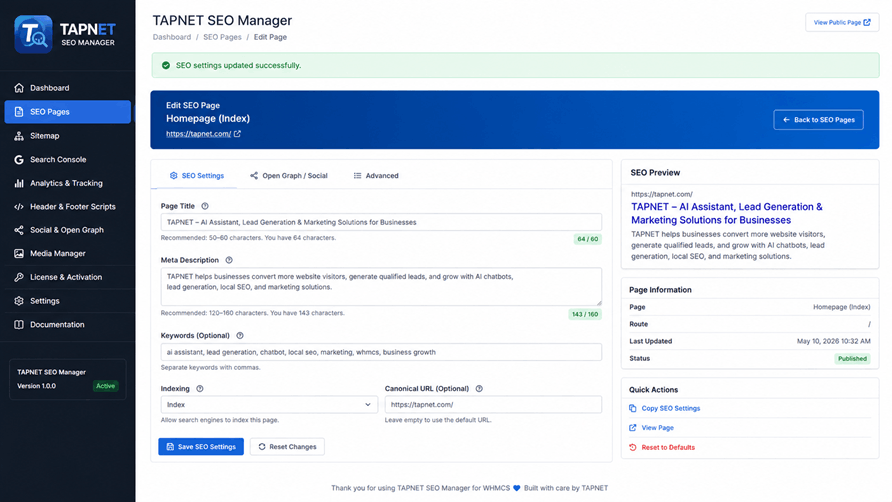Click the Homepage (Index) value in Page Information
This screenshot has height=502, width=892.
(841, 307)
